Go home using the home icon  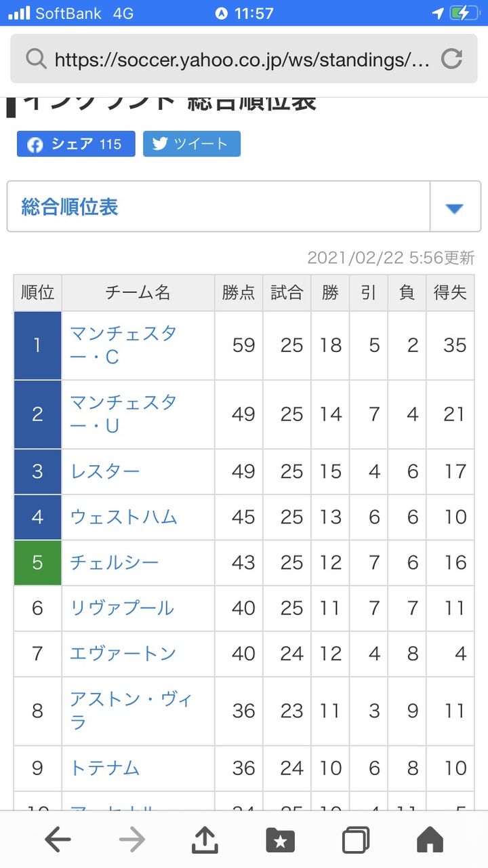429,839
